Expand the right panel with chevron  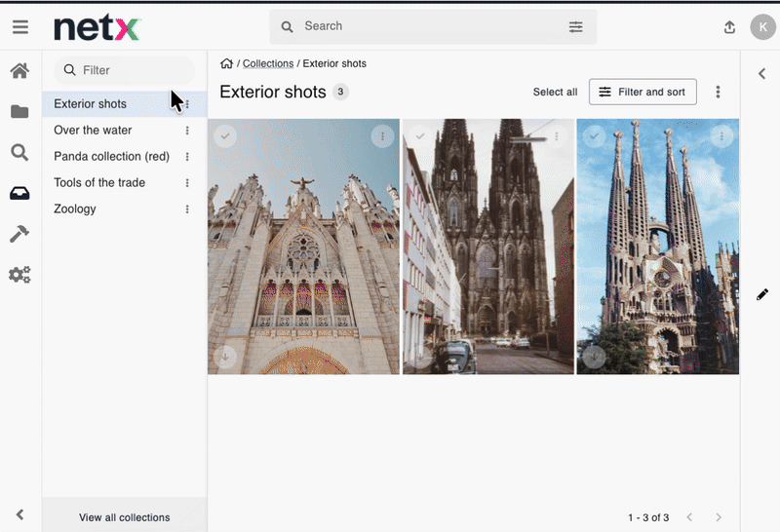click(760, 71)
